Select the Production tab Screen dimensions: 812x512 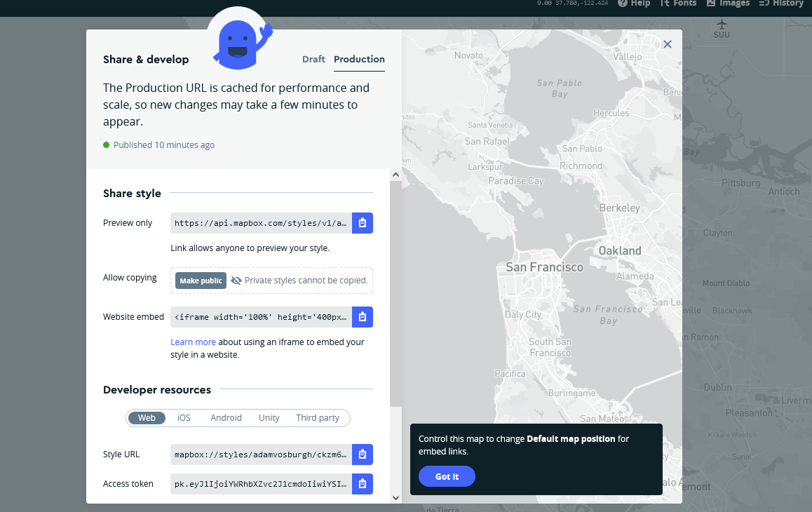tap(359, 60)
